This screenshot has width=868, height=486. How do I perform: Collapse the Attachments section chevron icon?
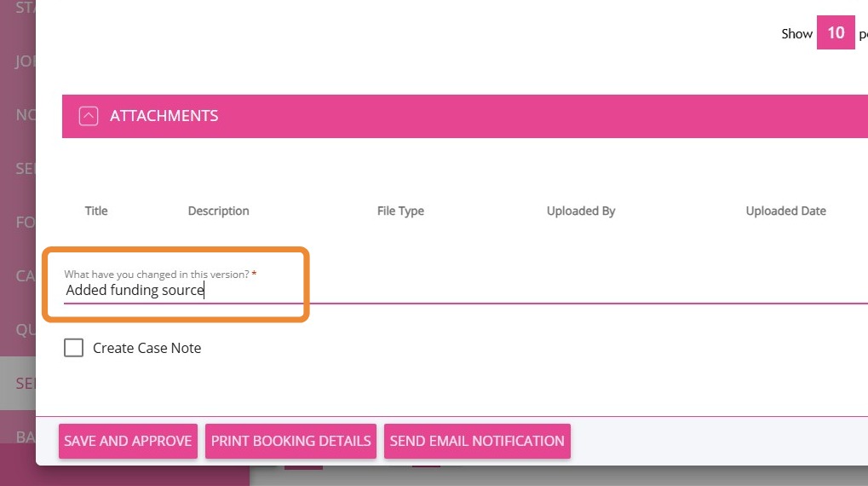[89, 116]
